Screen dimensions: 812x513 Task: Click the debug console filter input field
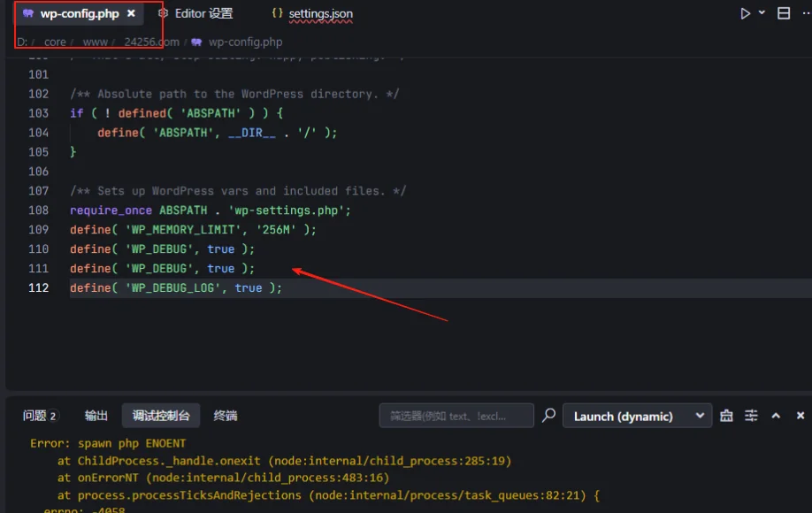pos(456,416)
